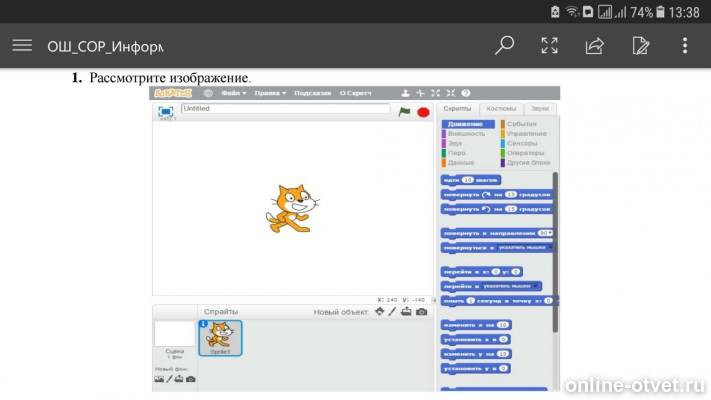Tap the search magnifier icon
Viewport: 711px width, 400px height.
[x=504, y=45]
